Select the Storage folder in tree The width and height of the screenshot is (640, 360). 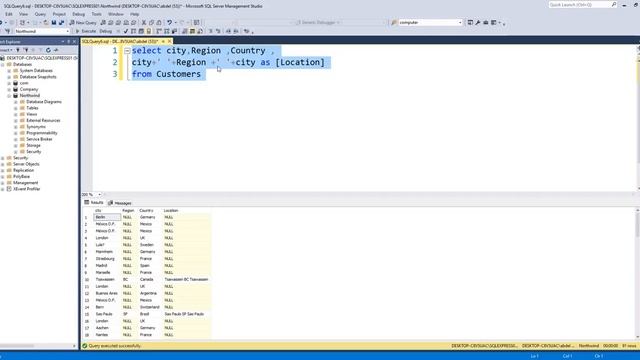click(33, 145)
